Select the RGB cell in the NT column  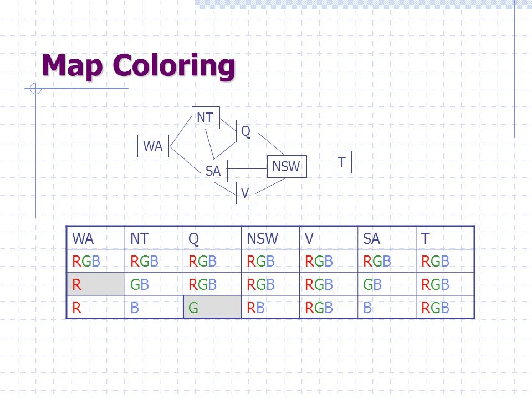coord(154,261)
